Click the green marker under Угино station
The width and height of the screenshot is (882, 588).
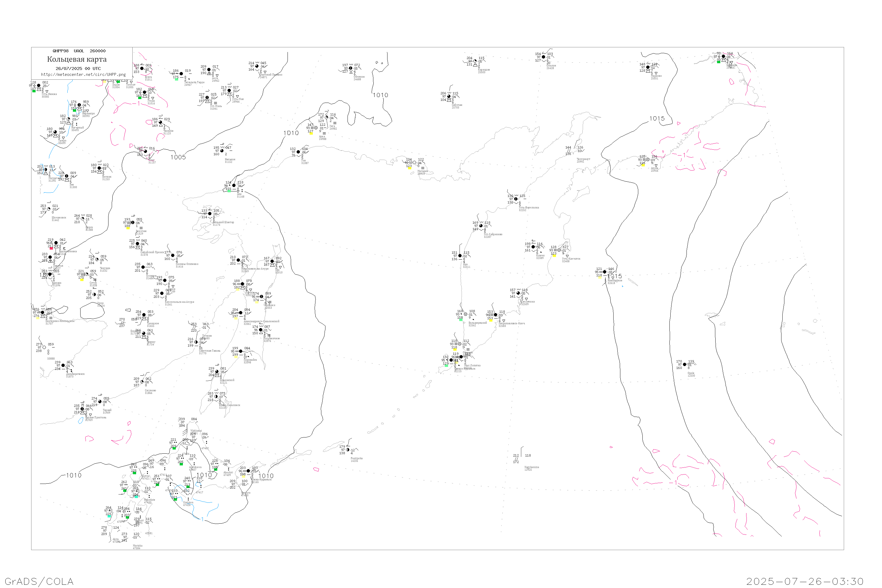[140, 98]
